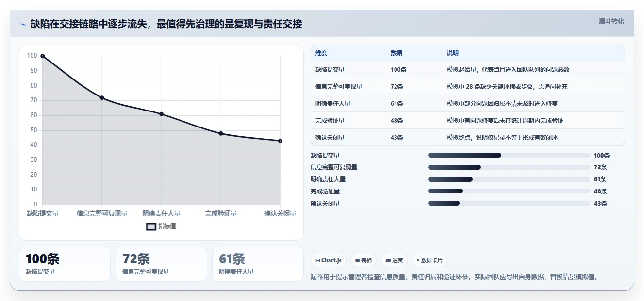Click the x-axis label 信息完整可复现量 under the chart

click(x=102, y=213)
